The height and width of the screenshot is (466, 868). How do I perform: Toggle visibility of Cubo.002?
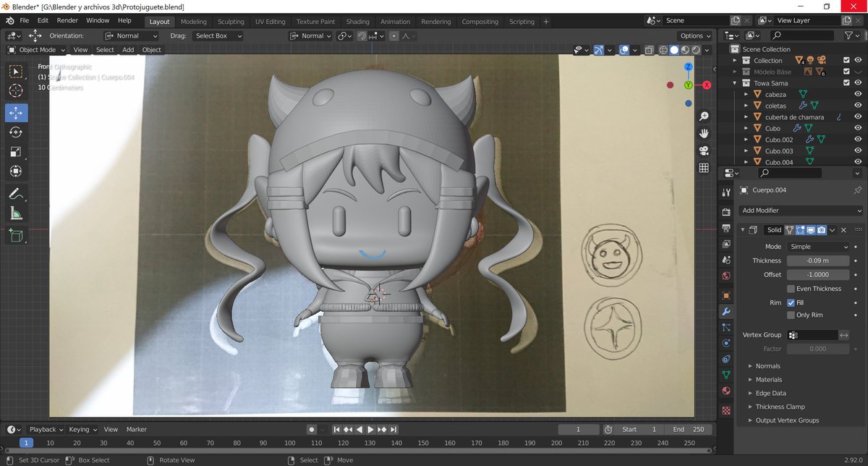858,140
